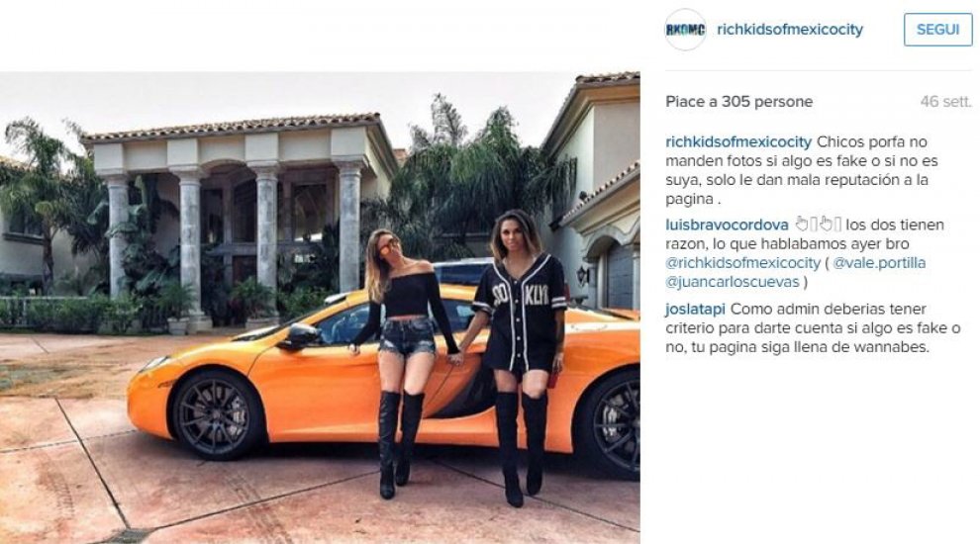The image size is (980, 544).
Task: View the Piace a 305 persone likes
Action: coord(739,102)
